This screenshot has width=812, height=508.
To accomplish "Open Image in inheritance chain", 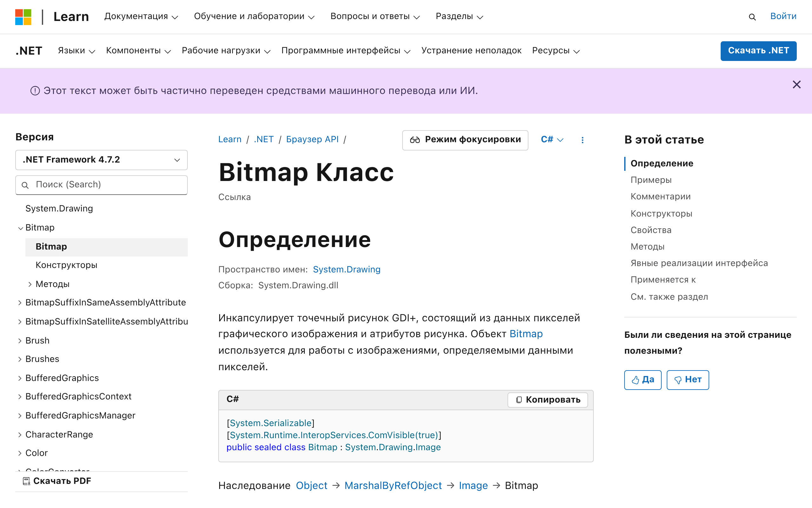I will [x=473, y=486].
